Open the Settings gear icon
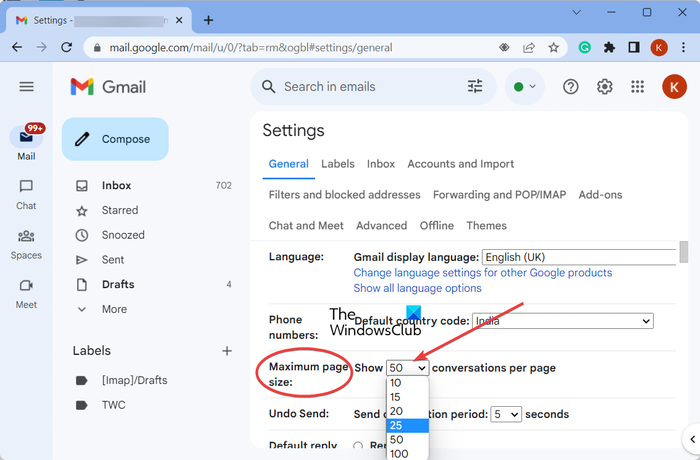 [604, 87]
